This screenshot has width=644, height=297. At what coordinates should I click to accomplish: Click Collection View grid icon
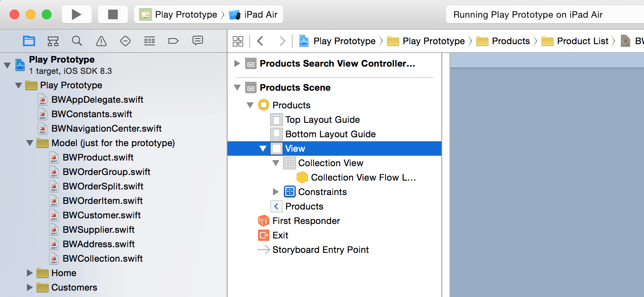pyautogui.click(x=289, y=163)
